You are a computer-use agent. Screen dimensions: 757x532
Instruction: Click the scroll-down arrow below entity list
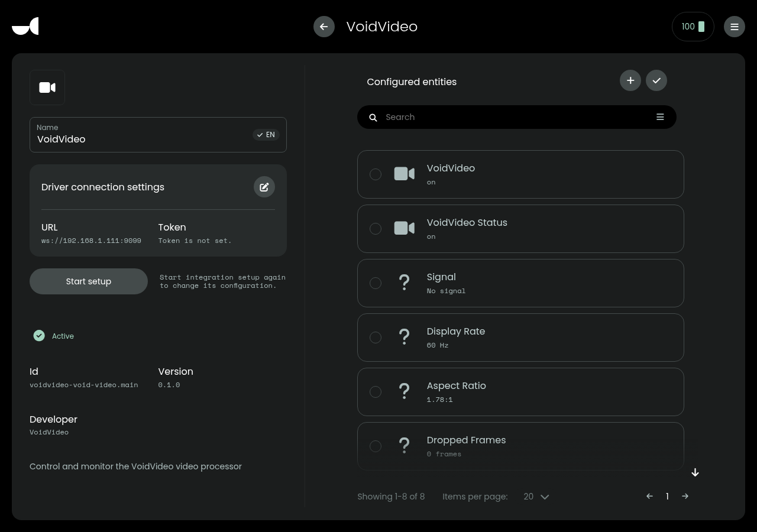695,472
